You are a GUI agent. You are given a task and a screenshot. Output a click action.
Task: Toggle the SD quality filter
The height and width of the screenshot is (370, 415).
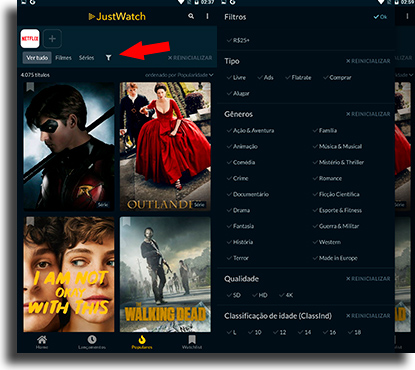point(234,295)
